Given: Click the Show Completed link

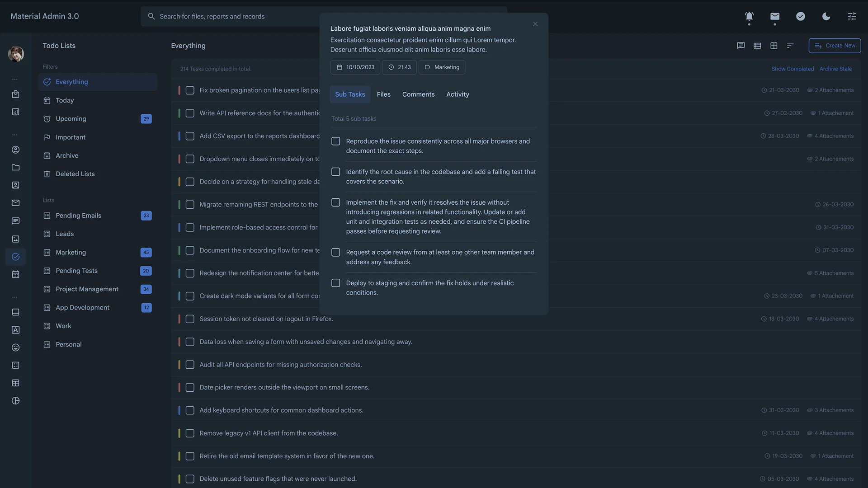Looking at the screenshot, I should 793,69.
